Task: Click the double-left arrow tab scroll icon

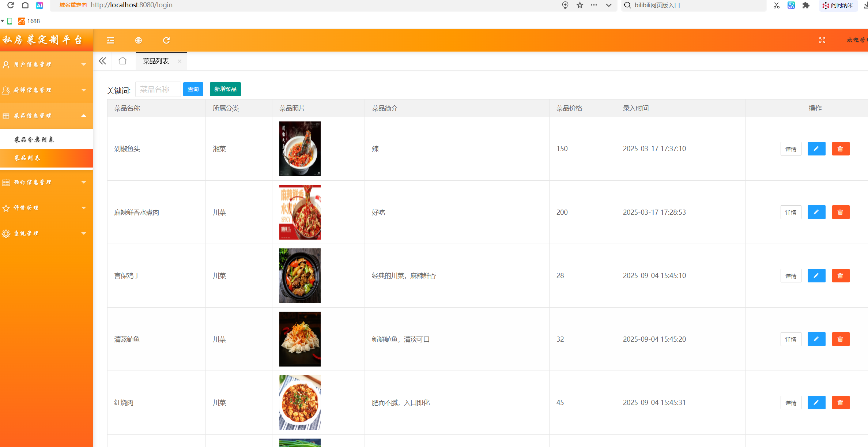Action: pos(102,61)
